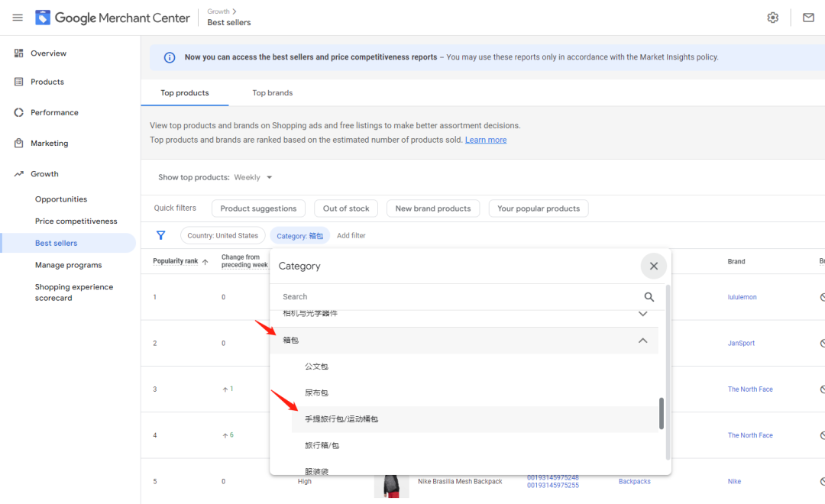Select the Top products tab
This screenshot has height=504, width=825.
coord(184,93)
